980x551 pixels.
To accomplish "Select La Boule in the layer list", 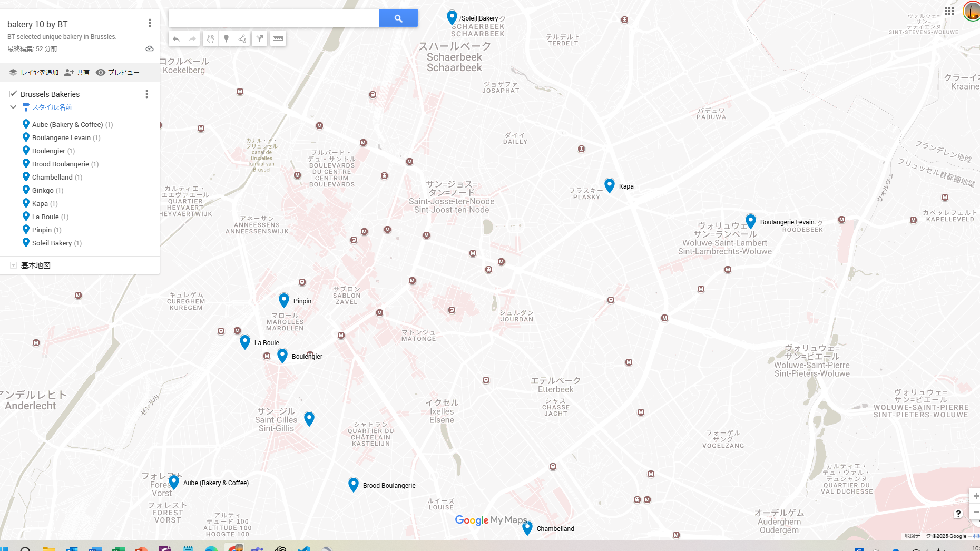I will click(x=45, y=217).
